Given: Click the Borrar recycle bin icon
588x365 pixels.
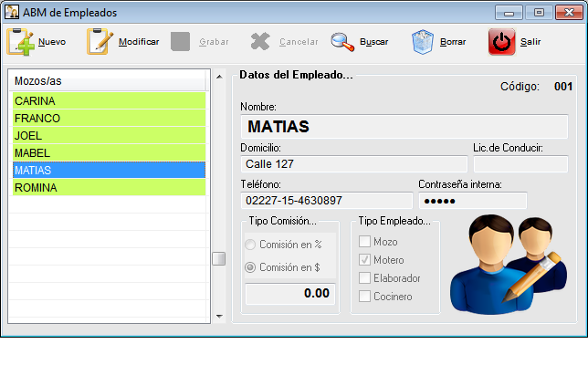Looking at the screenshot, I should pos(423,42).
